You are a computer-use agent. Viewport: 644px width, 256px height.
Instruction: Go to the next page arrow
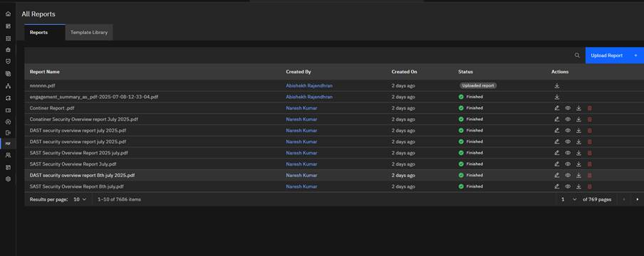[x=638, y=199]
